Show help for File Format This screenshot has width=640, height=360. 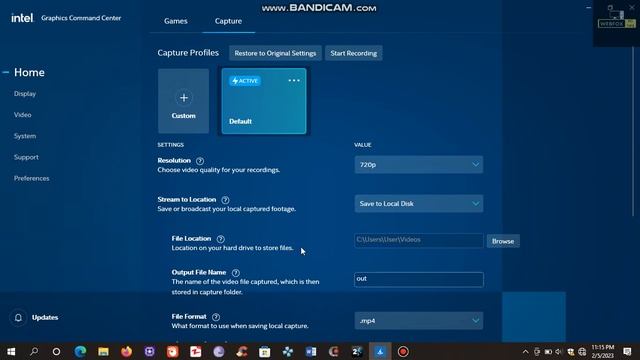(x=216, y=317)
